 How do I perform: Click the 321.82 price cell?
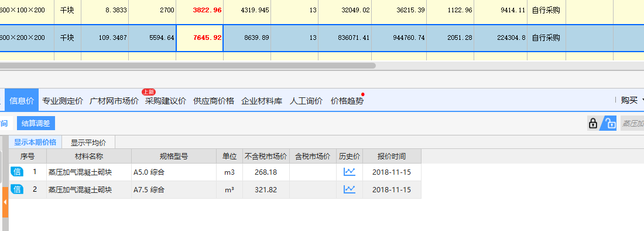[266, 189]
